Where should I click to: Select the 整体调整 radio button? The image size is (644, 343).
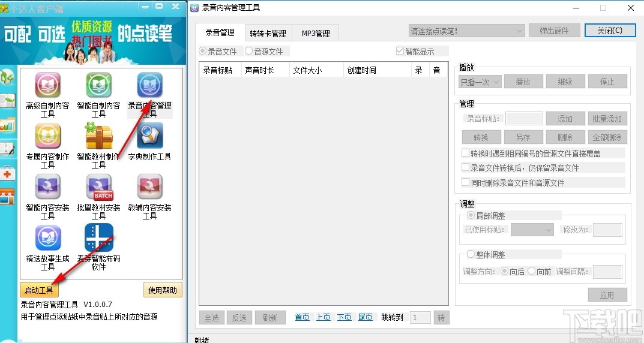click(471, 254)
